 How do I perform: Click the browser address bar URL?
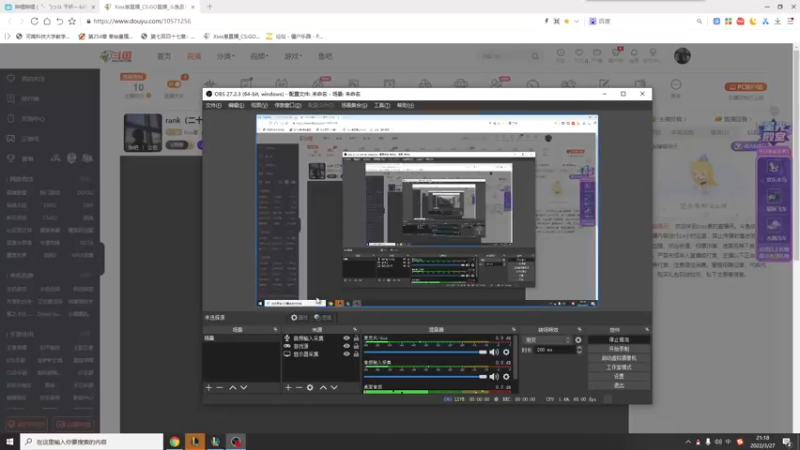(x=142, y=21)
